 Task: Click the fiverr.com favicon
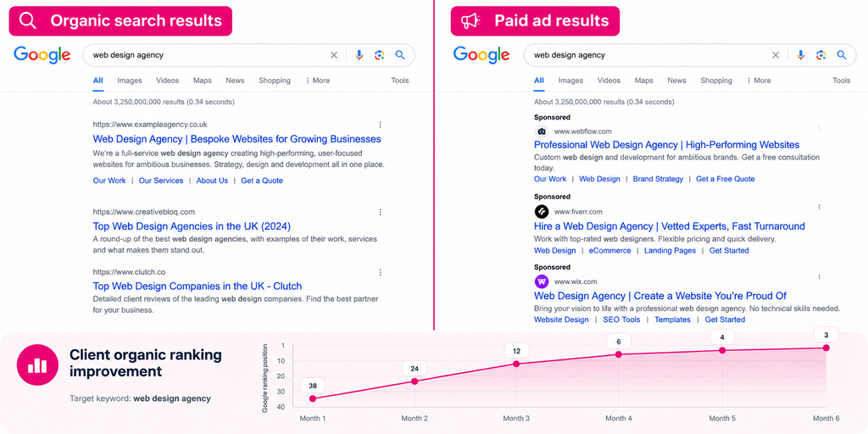[x=542, y=211]
